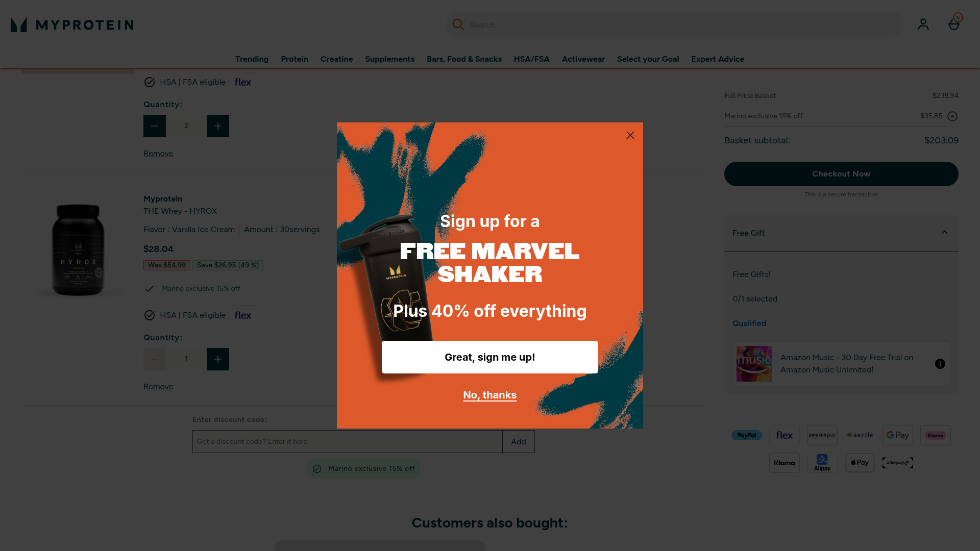Click Great, sign me up! button
The width and height of the screenshot is (980, 551).
coord(490,357)
